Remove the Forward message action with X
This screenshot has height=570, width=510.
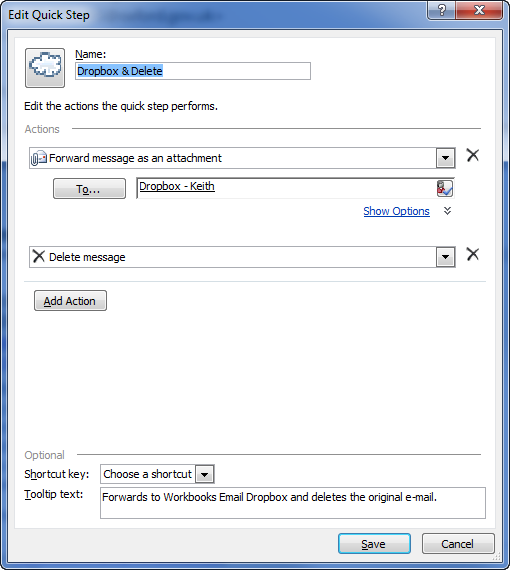tap(473, 155)
